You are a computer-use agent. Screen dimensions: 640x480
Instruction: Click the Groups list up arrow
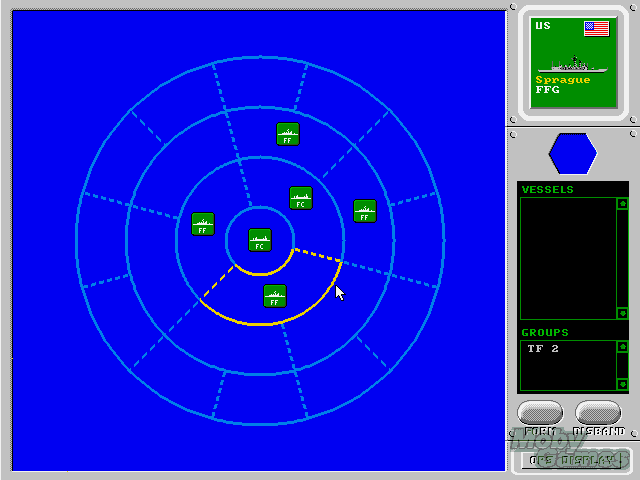[x=622, y=347]
